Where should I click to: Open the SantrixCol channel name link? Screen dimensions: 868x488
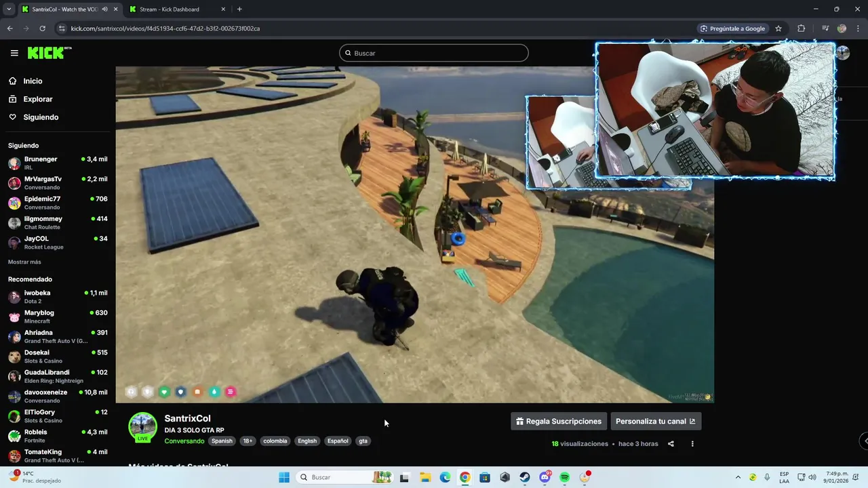[x=187, y=418]
